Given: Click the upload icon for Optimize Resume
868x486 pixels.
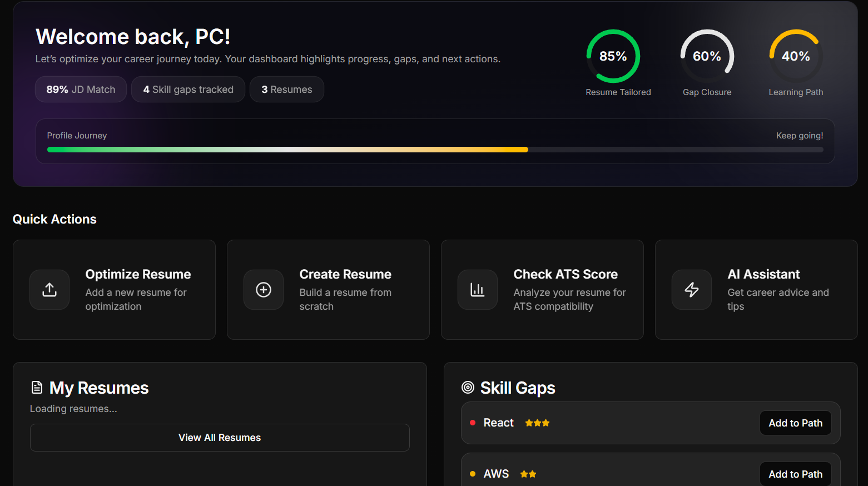Looking at the screenshot, I should pyautogui.click(x=49, y=290).
